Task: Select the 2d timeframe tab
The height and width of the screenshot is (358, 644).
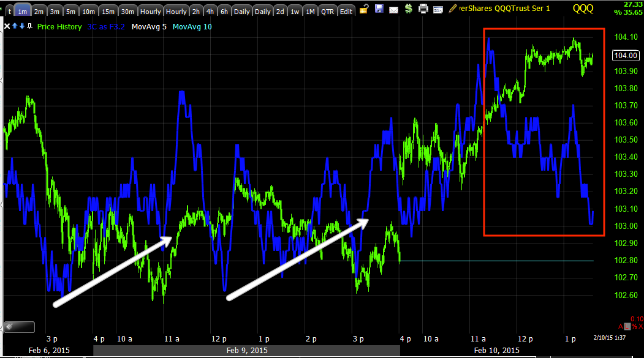Action: point(280,12)
